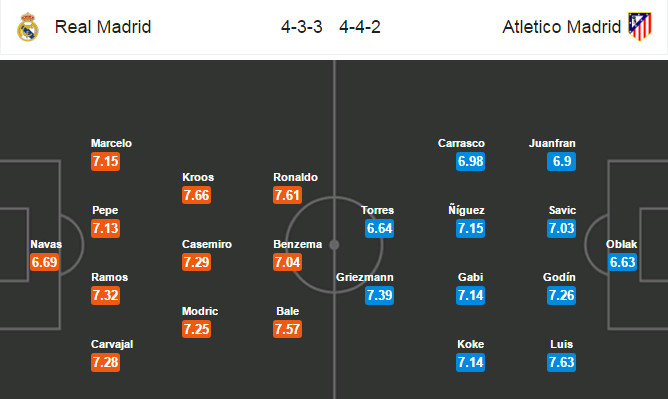Viewport: 668px width, 399px height.
Task: Select Ramos's 7.32 rating badge
Action: coord(105,295)
